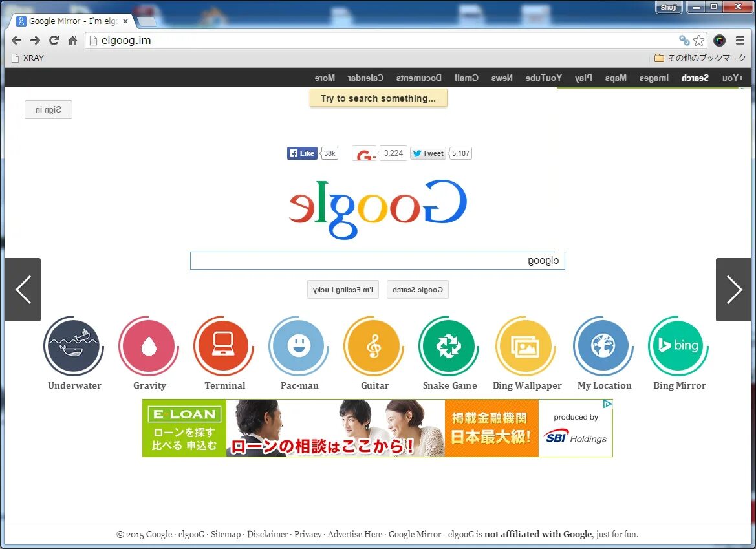
Task: Click the Facebook Like button
Action: (x=302, y=153)
